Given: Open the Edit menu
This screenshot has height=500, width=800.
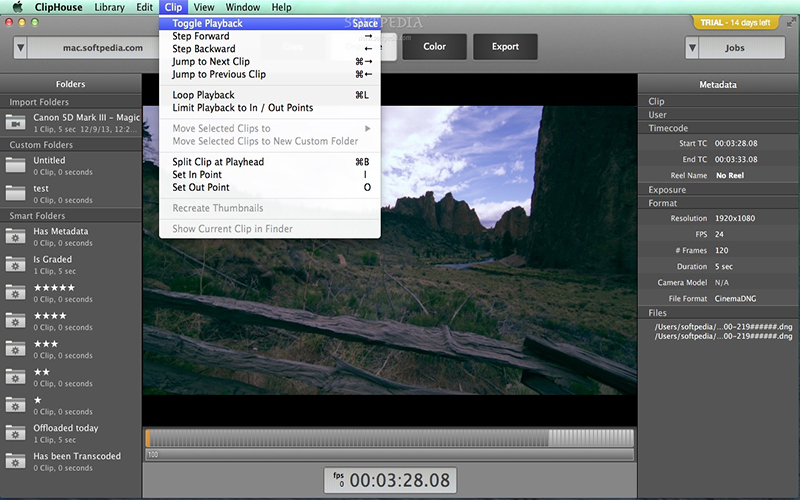Looking at the screenshot, I should [144, 7].
